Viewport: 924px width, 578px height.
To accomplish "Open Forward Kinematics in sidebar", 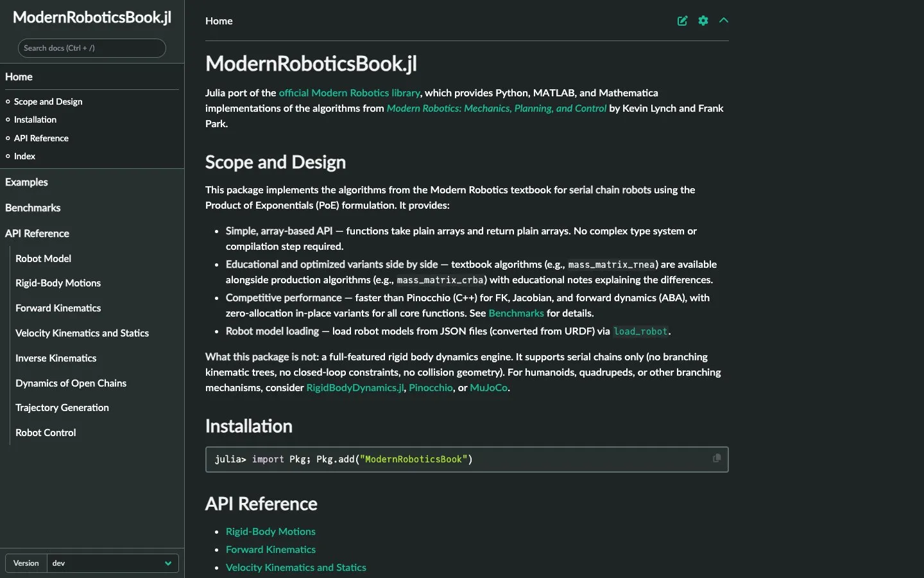I will tap(58, 308).
